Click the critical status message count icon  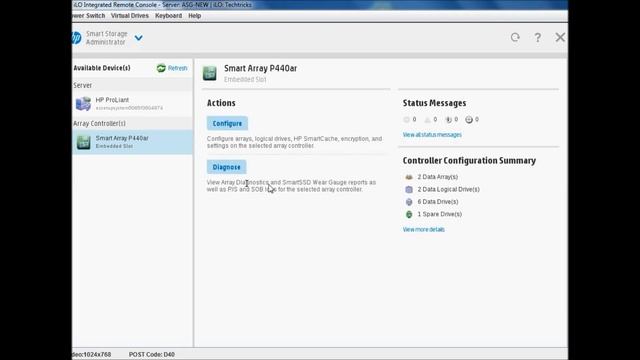pos(407,120)
